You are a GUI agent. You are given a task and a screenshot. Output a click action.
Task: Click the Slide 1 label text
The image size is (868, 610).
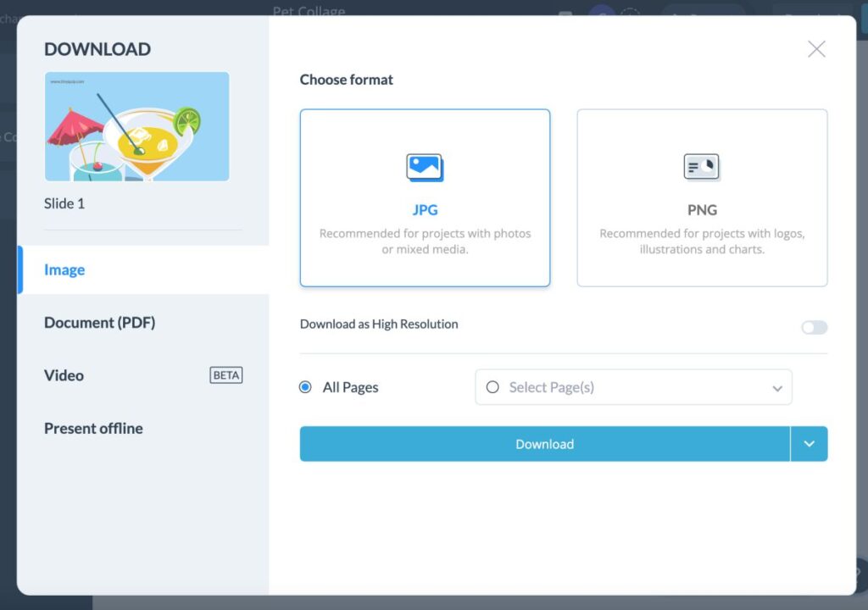(64, 203)
